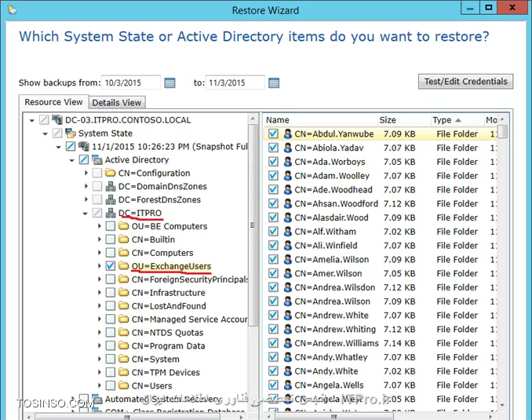Expand the CN=Program Data node
The width and height of the screenshot is (532, 420).
click(x=100, y=345)
